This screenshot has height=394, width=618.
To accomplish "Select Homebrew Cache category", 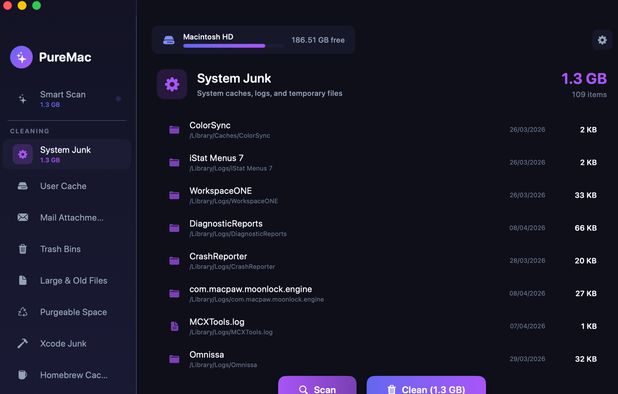I will pos(67,375).
